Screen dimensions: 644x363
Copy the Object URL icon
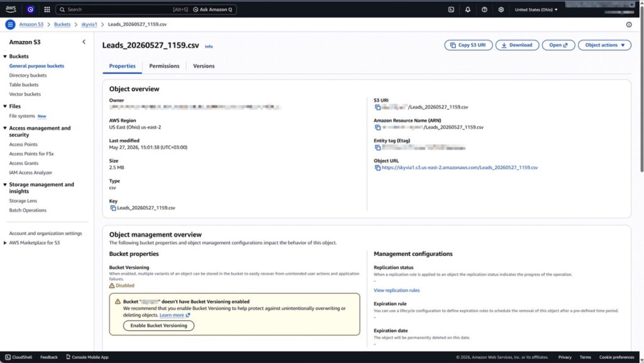pyautogui.click(x=377, y=167)
